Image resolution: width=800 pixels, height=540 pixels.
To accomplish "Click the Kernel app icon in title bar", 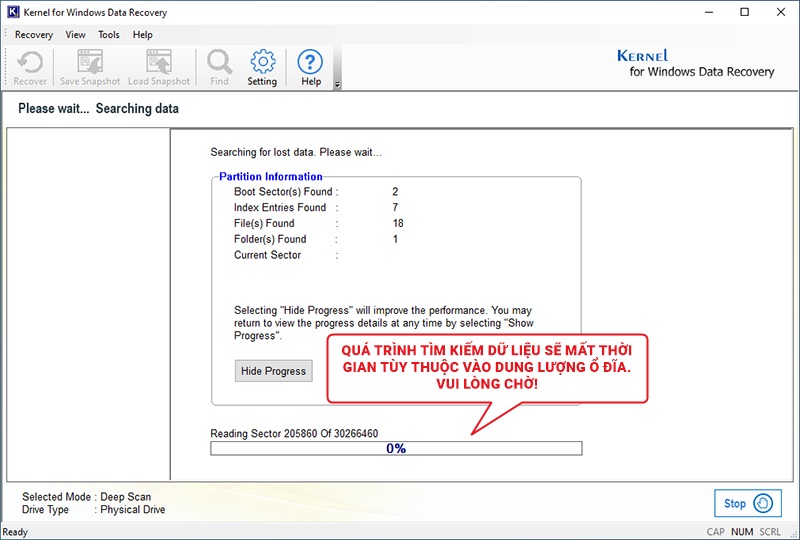I will (x=13, y=12).
